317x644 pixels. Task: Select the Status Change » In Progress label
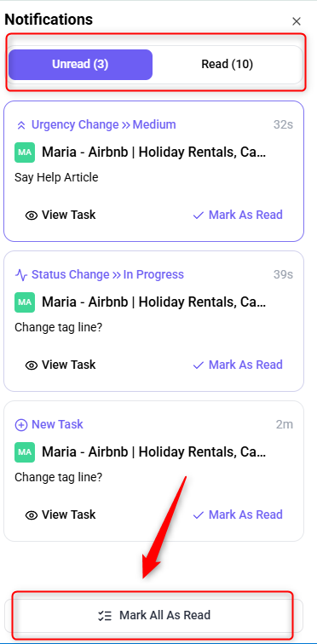107,274
